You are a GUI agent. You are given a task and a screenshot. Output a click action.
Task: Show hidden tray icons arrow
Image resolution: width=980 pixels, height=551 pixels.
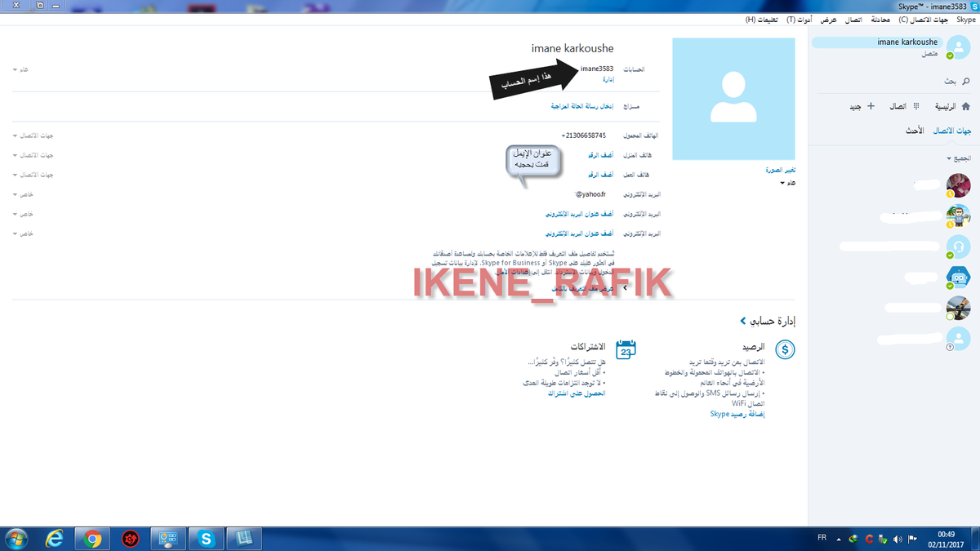(840, 540)
